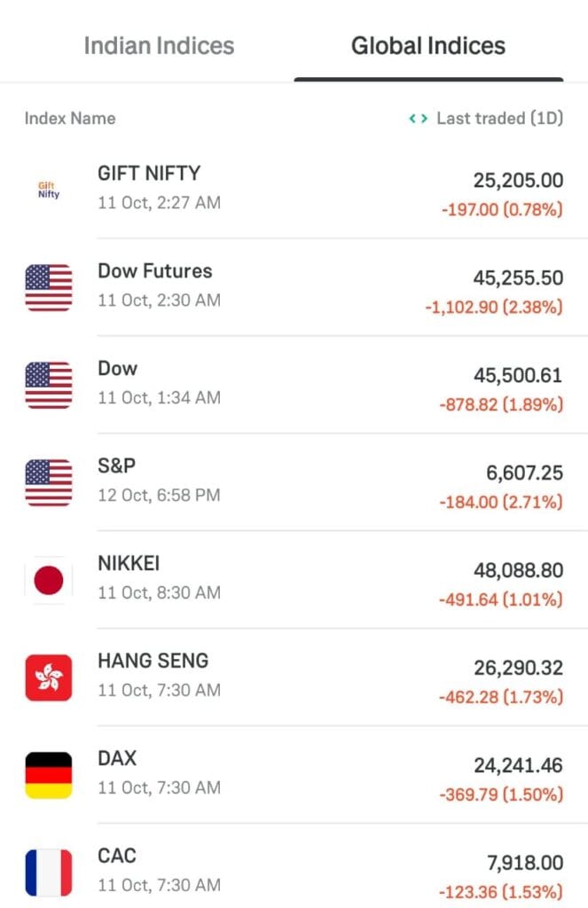
Task: Click the Index Name column header
Action: (x=70, y=118)
